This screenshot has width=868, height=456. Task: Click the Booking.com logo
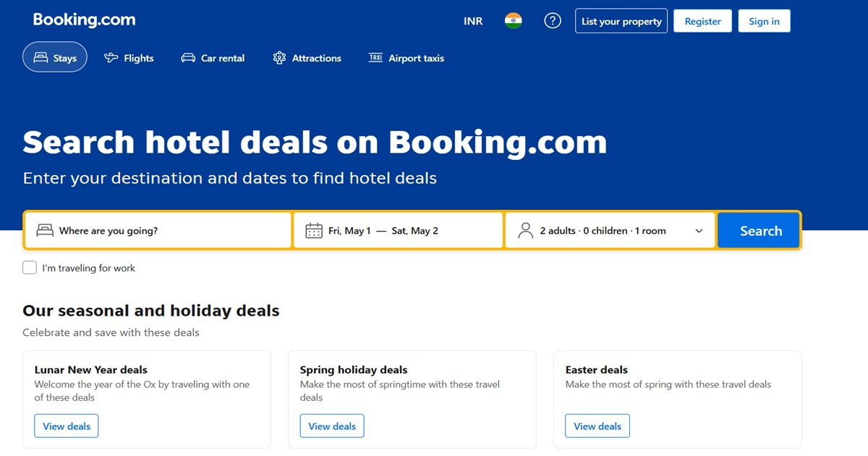pyautogui.click(x=84, y=20)
